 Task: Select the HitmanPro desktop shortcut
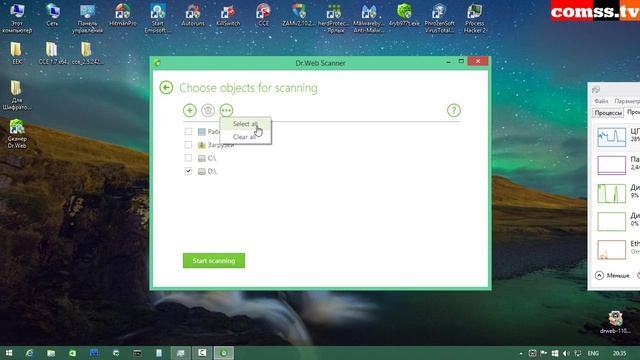coord(122,16)
